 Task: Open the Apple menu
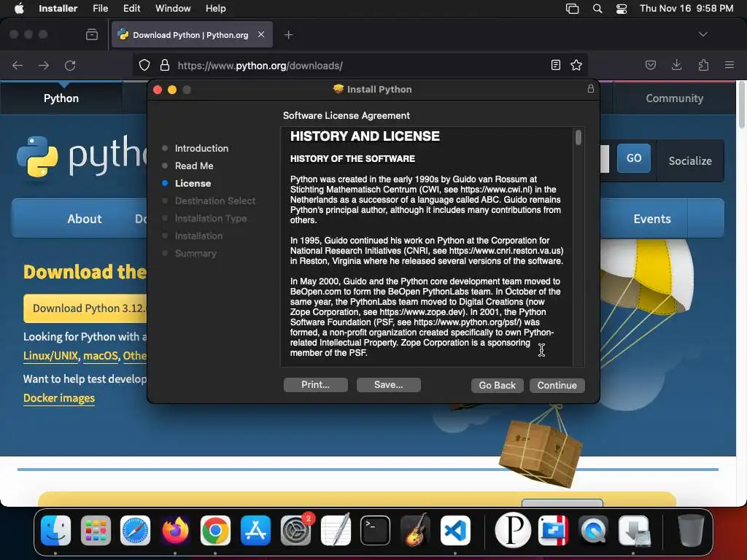coord(19,9)
